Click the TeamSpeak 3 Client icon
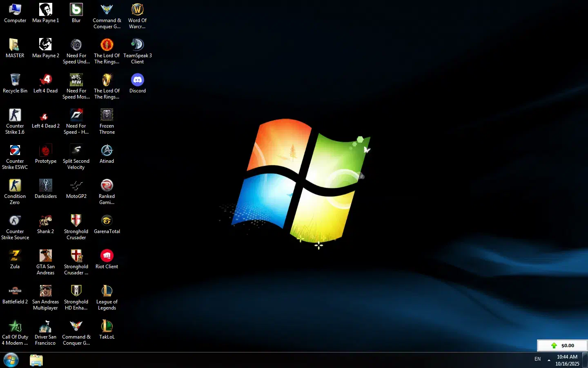Screen dimensions: 588x368 click(x=137, y=45)
